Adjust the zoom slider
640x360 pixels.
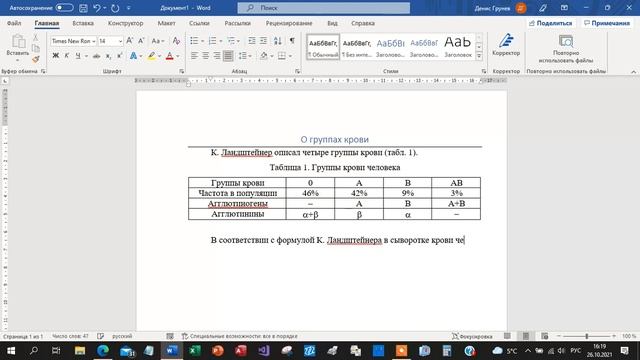(x=587, y=336)
